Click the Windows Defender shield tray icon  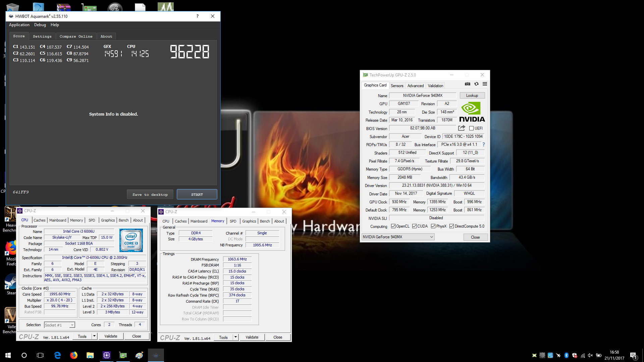click(x=575, y=355)
